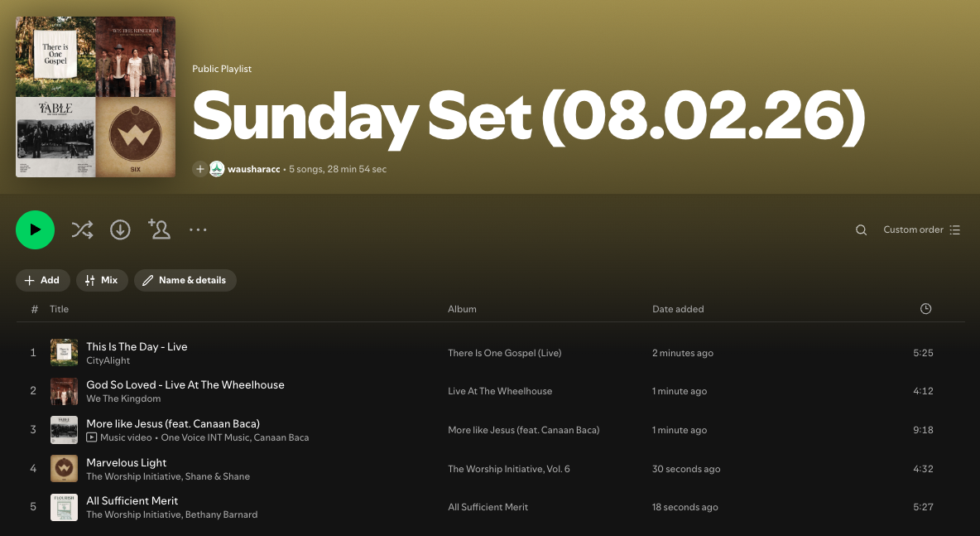
Task: Edit playlist via Name & details button
Action: [x=185, y=280]
